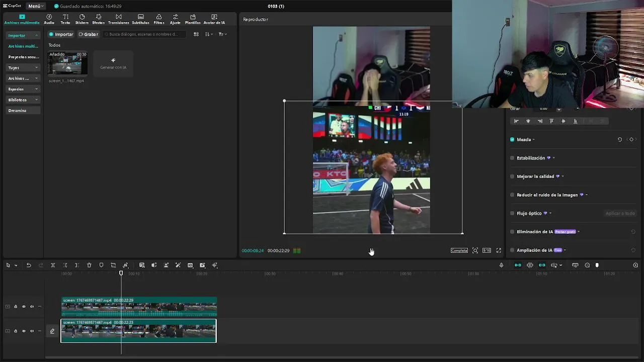
Task: Enable the Flujo óptico checkbox
Action: [x=512, y=213]
